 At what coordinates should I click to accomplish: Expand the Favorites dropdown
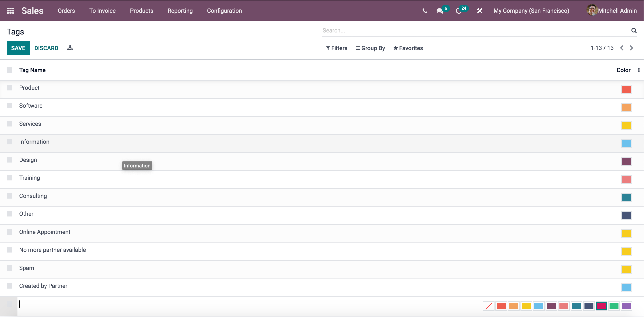[408, 48]
